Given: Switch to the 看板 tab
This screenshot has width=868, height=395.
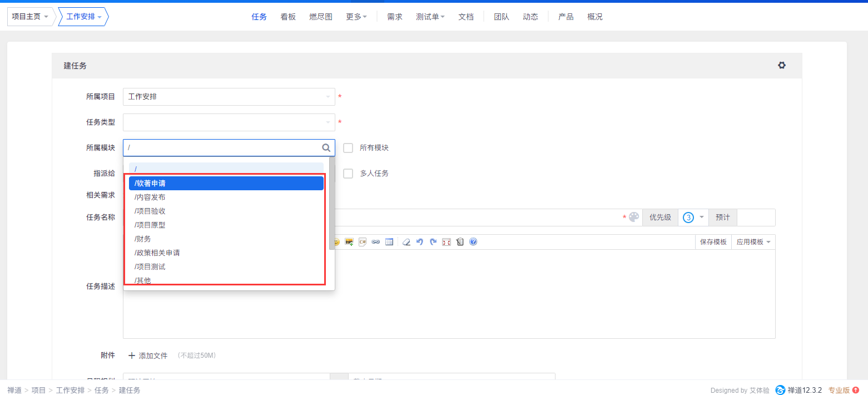Looking at the screenshot, I should click(288, 17).
